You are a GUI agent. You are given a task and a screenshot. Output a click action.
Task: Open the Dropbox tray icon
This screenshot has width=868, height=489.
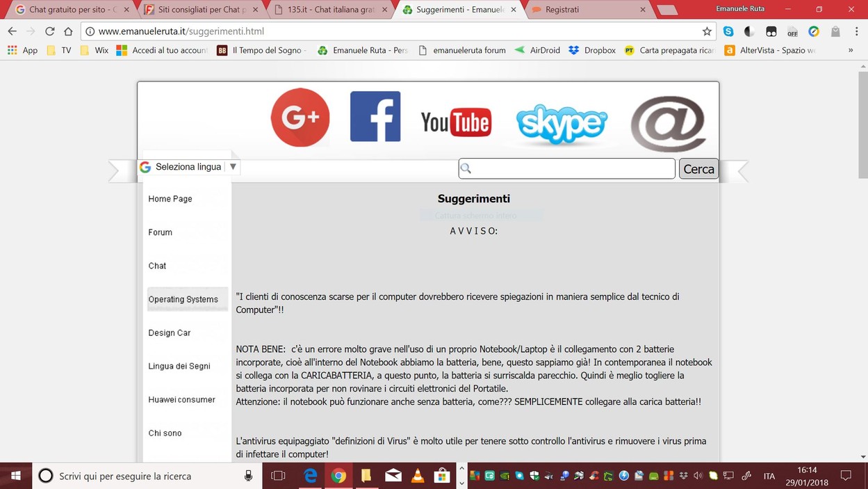tap(683, 476)
